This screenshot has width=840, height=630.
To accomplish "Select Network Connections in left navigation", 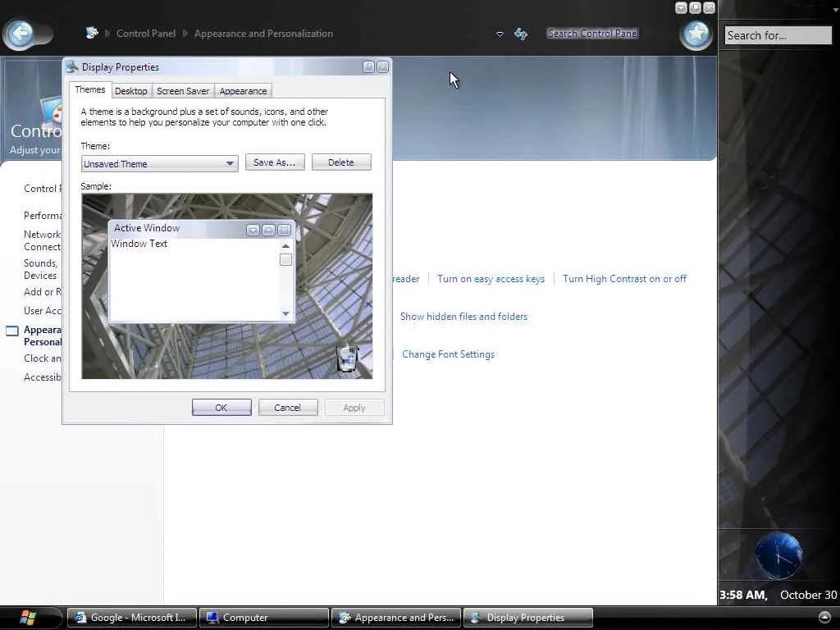I will tap(43, 240).
